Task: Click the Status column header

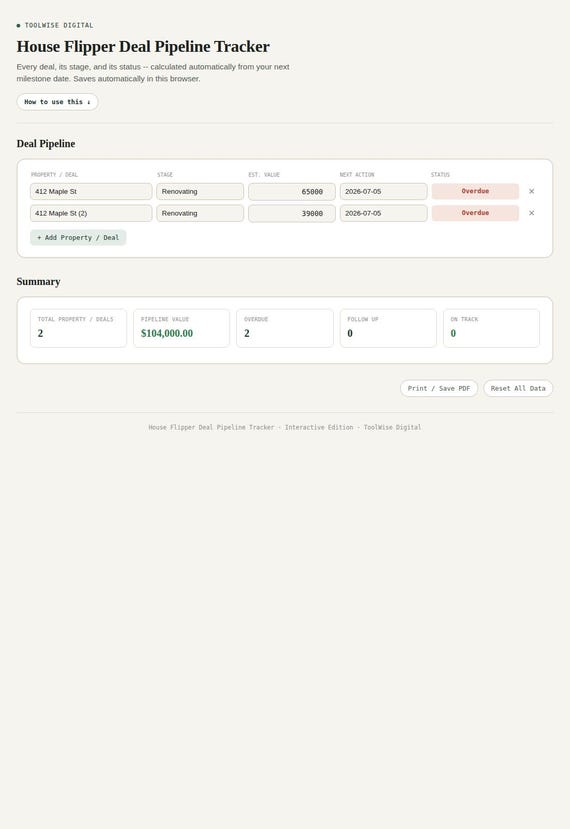Action: click(440, 174)
